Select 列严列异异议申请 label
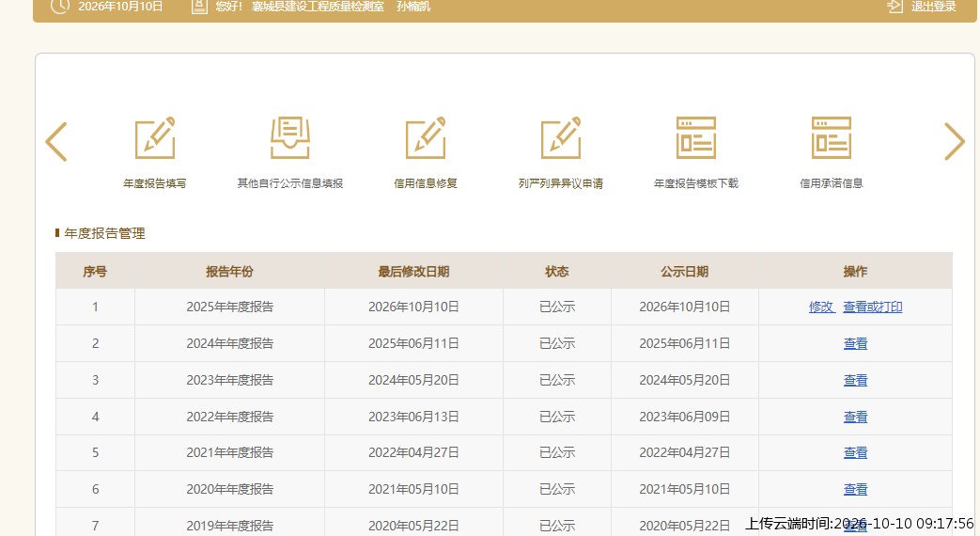Viewport: 980px width, 536px height. (x=561, y=183)
